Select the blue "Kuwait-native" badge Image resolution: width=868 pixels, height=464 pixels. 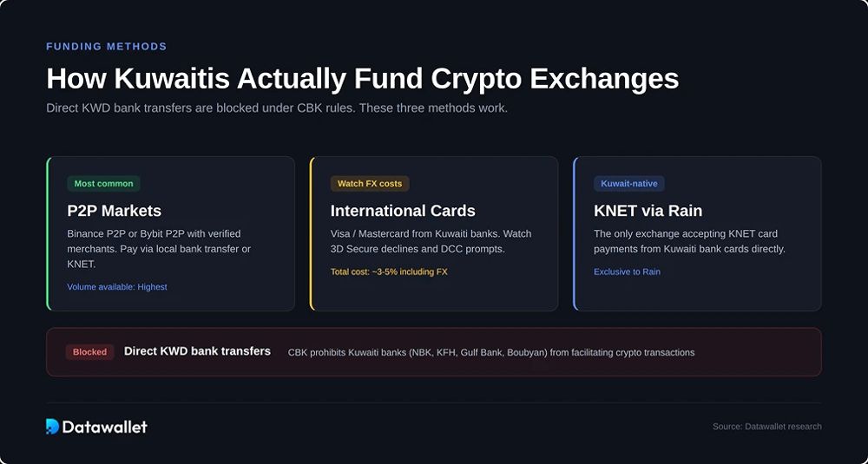(628, 184)
